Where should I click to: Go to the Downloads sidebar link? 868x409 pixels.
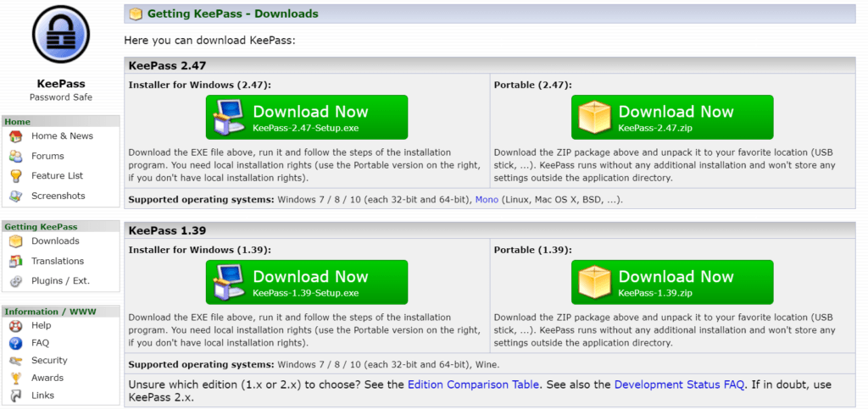(55, 241)
